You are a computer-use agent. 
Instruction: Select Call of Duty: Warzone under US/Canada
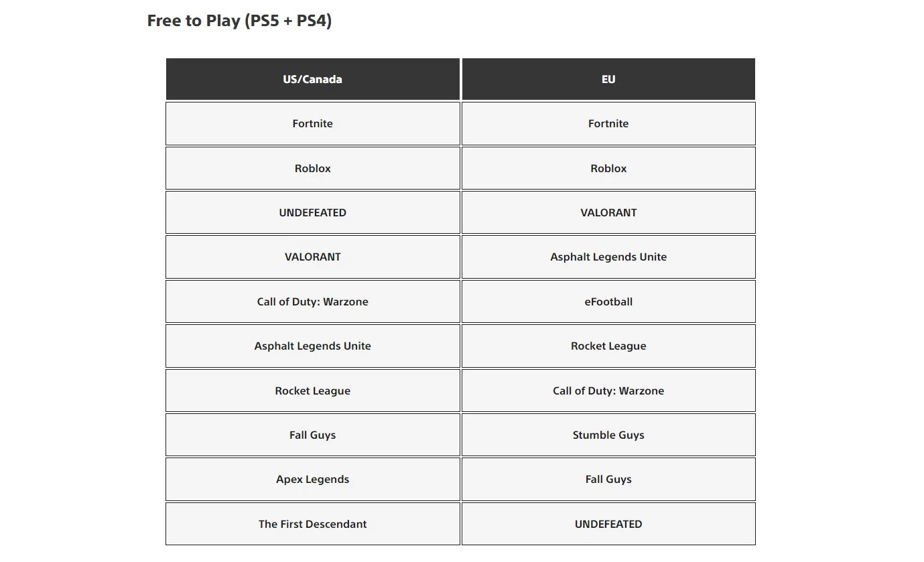coord(312,301)
